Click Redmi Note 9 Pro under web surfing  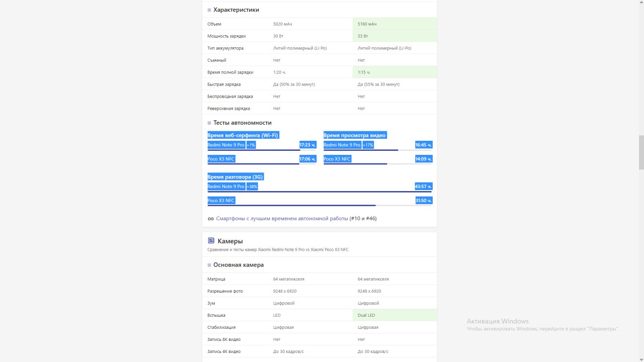226,145
